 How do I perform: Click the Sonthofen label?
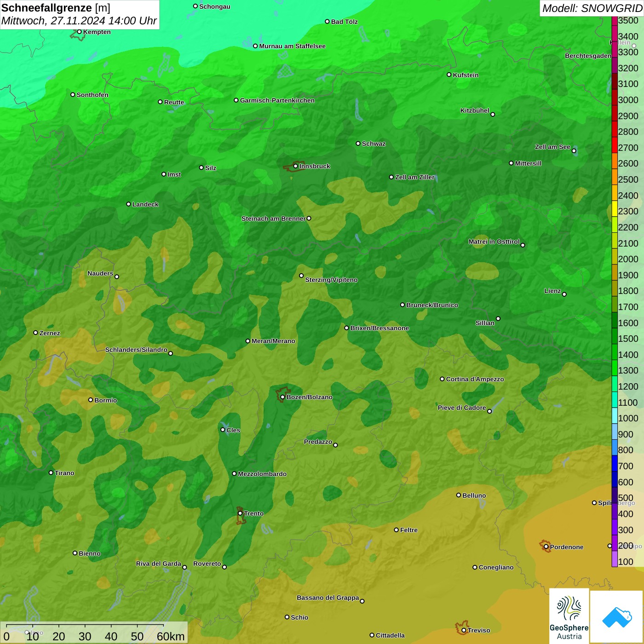point(92,95)
